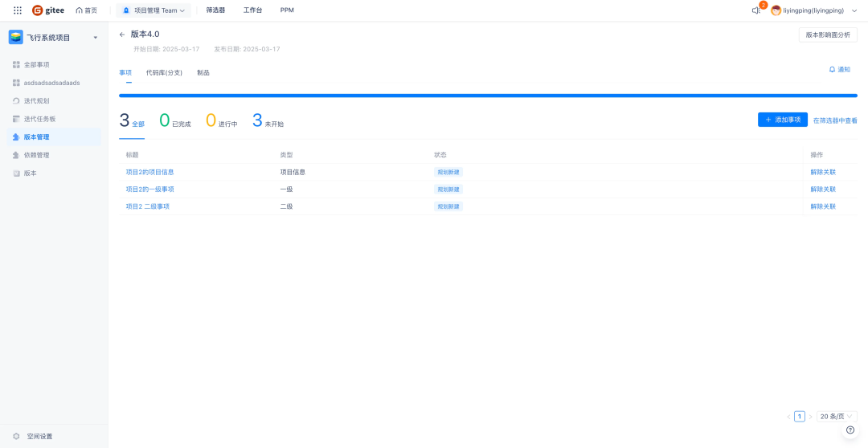Select 版本管理 in the sidebar
Screen dimensions: 868x448
pos(55,137)
